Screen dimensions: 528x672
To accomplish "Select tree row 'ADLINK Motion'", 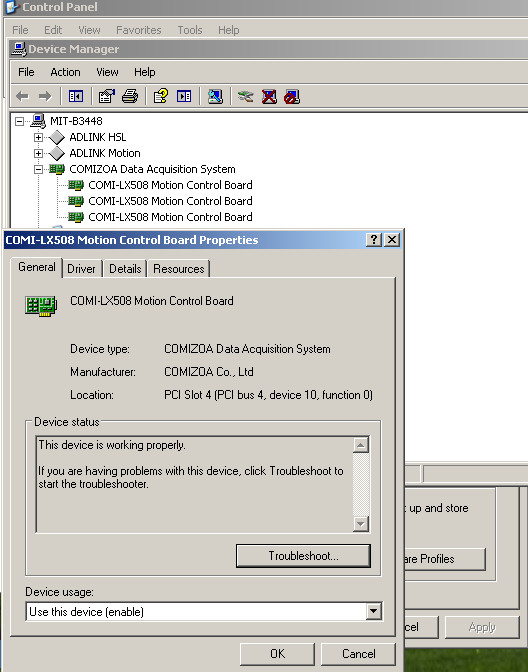I will click(x=105, y=153).
